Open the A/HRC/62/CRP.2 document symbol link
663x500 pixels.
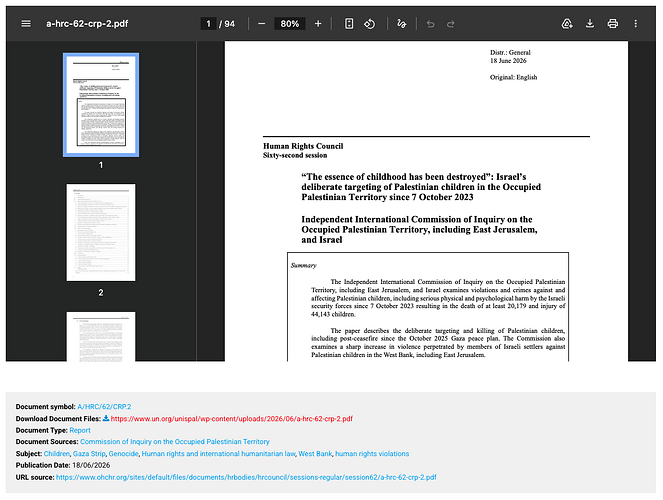coord(104,407)
